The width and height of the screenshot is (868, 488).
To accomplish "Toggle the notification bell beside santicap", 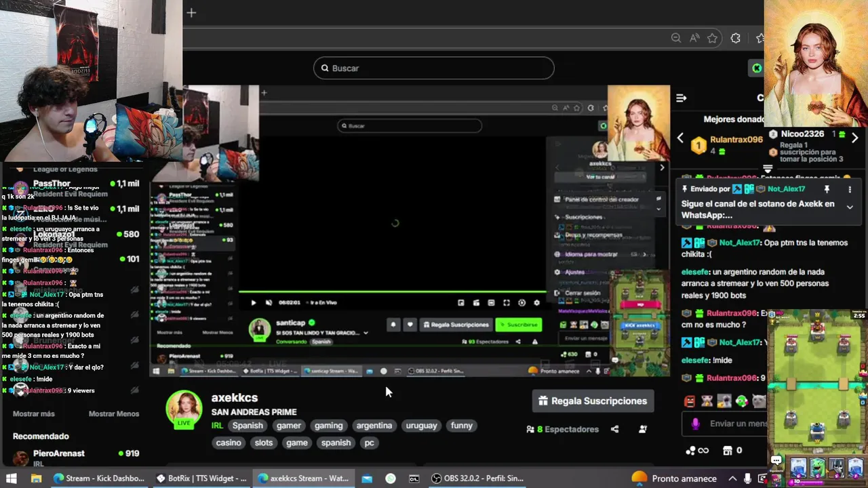I will click(x=393, y=325).
